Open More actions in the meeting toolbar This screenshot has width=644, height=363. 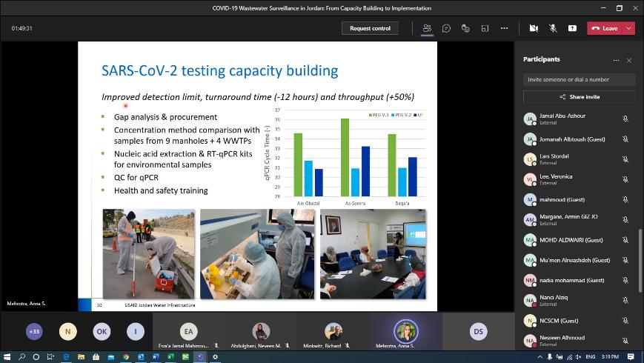(x=504, y=28)
